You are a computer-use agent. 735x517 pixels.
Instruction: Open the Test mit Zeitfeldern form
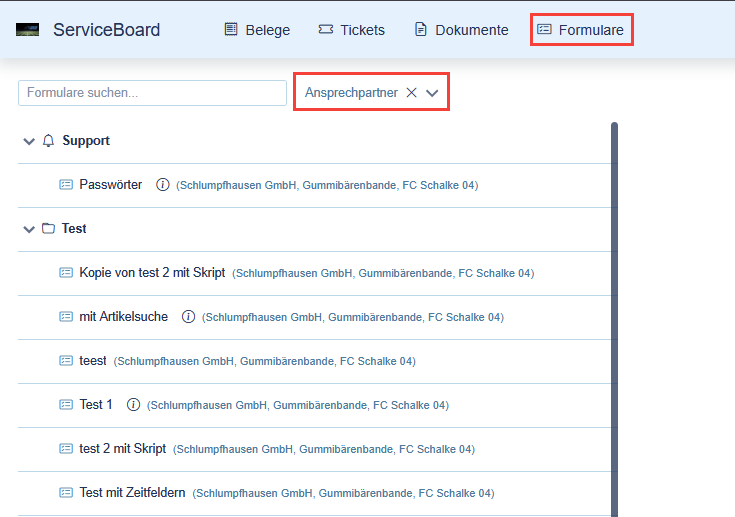[132, 493]
